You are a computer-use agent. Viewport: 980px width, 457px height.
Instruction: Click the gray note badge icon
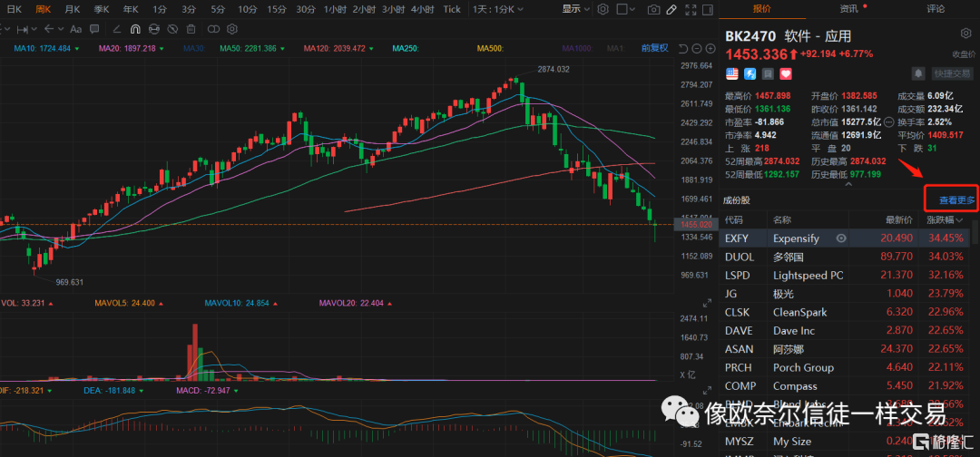769,73
